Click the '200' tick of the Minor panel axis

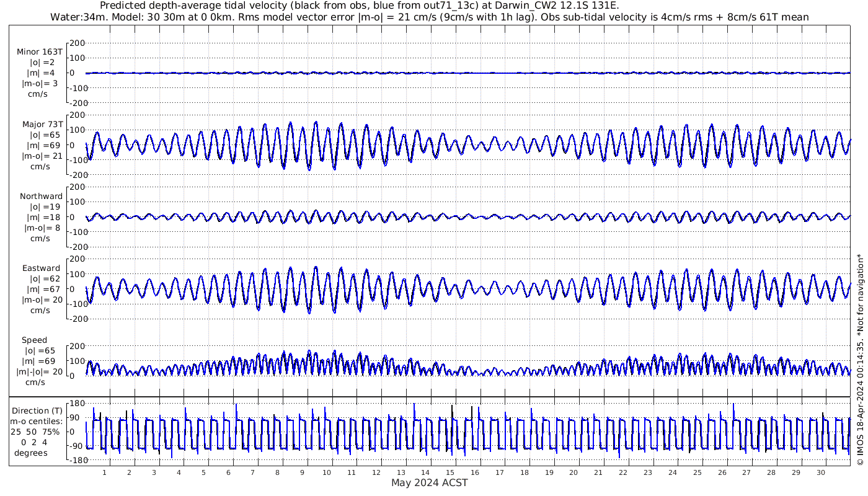point(77,43)
